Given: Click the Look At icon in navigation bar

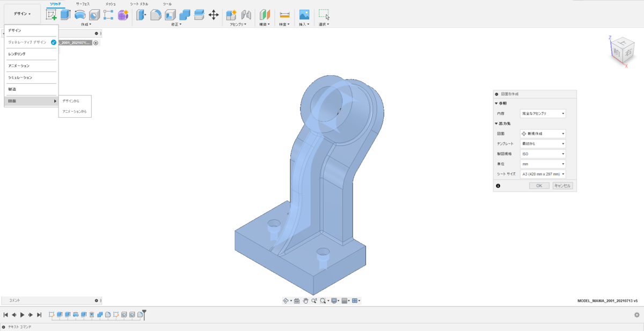Looking at the screenshot, I should point(297,301).
